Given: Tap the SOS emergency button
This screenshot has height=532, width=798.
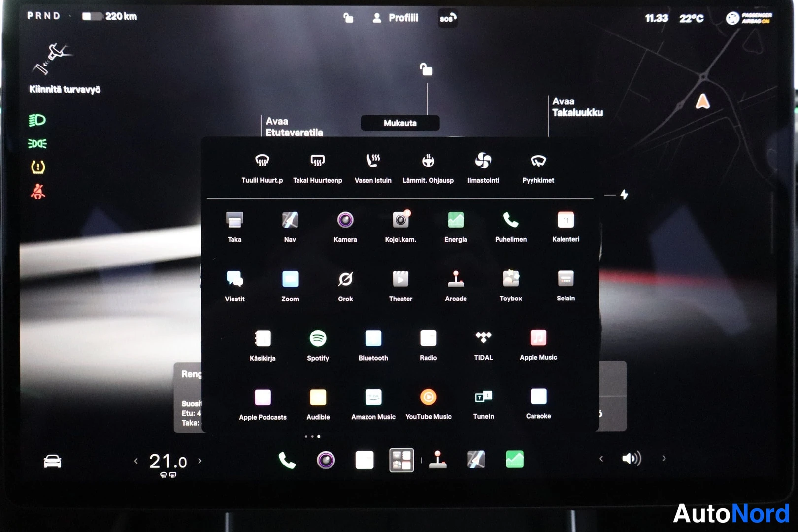Looking at the screenshot, I should coord(448,18).
